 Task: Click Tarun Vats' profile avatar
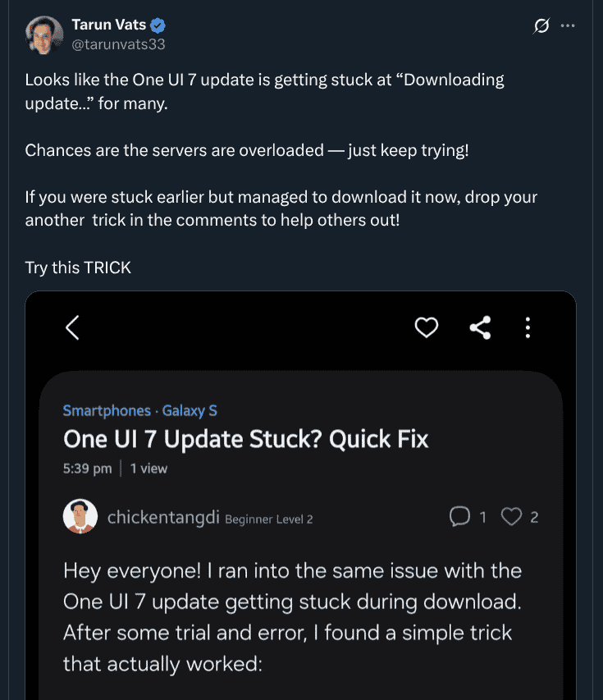pos(44,35)
